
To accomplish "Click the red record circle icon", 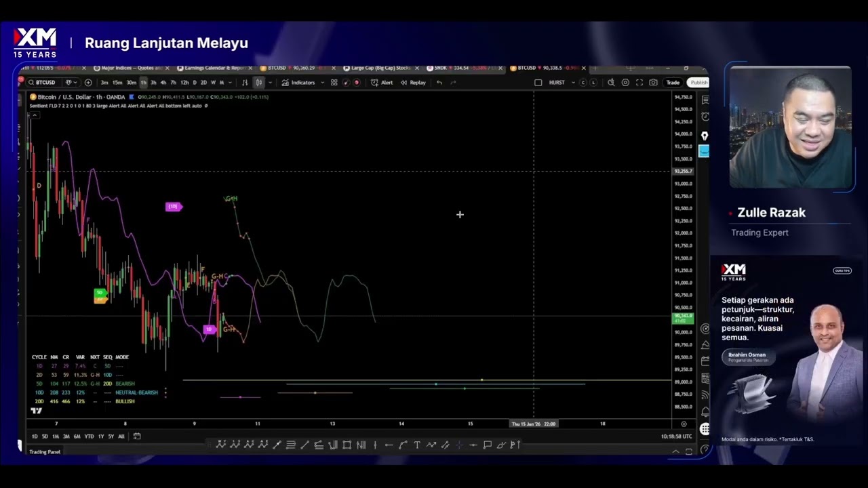I will pos(357,83).
